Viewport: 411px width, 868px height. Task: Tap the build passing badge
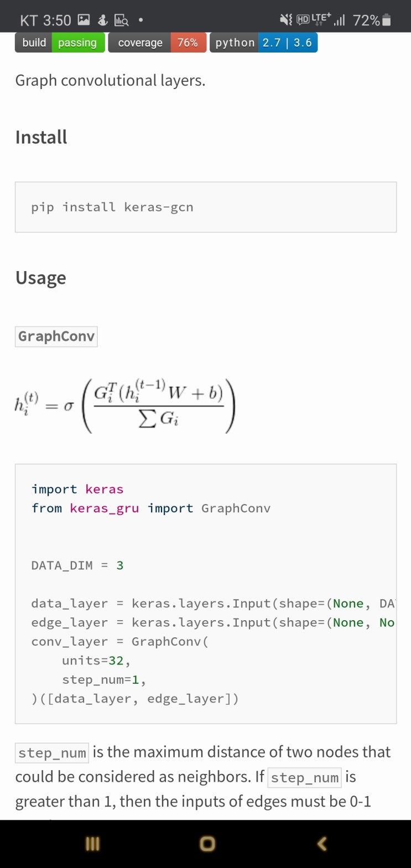pos(60,43)
